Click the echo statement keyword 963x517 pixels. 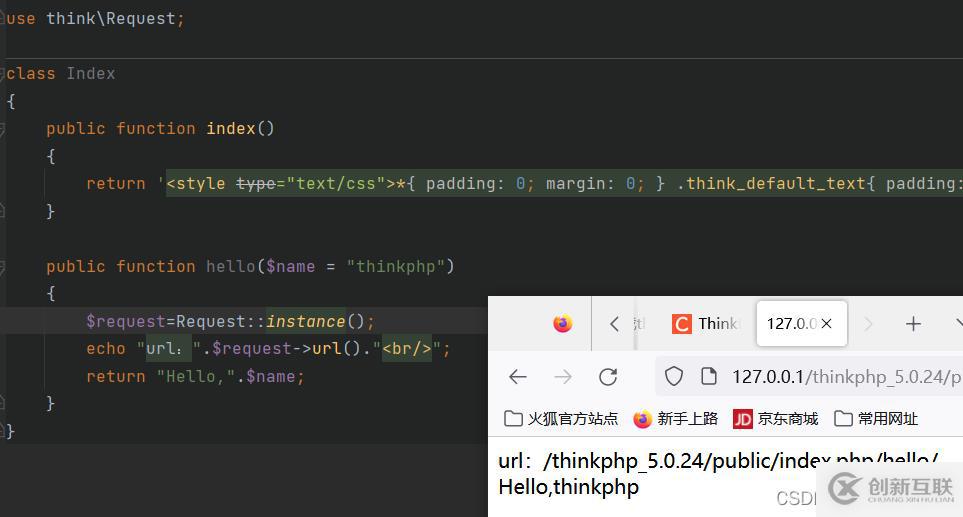click(x=106, y=349)
